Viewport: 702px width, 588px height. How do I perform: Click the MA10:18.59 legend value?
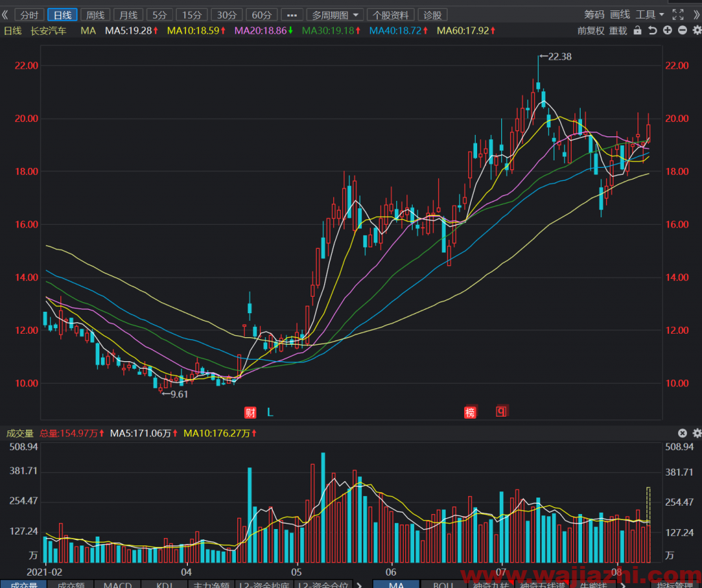click(196, 30)
